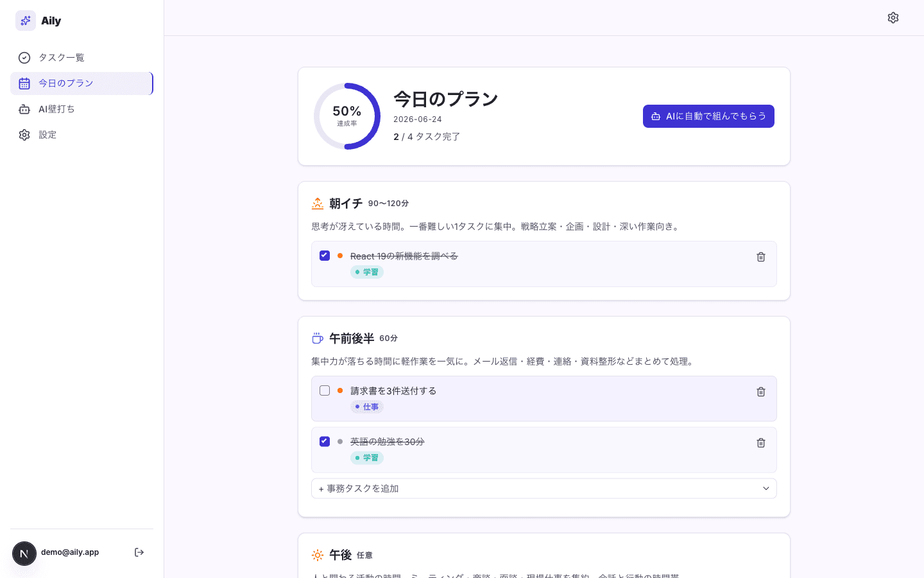Click the settings gear icon in top bar
The height and width of the screenshot is (578, 924).
893,18
